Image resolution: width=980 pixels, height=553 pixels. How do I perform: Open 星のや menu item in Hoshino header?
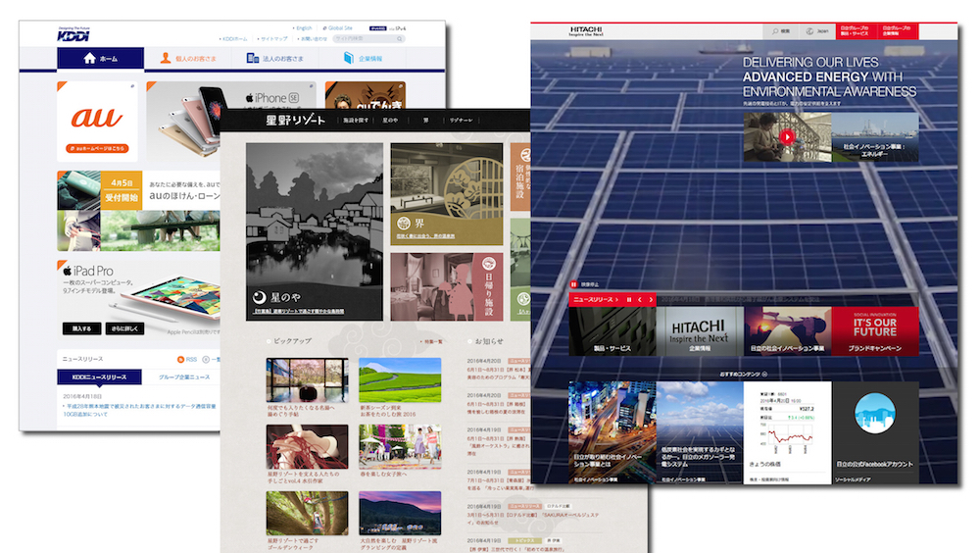coord(390,120)
